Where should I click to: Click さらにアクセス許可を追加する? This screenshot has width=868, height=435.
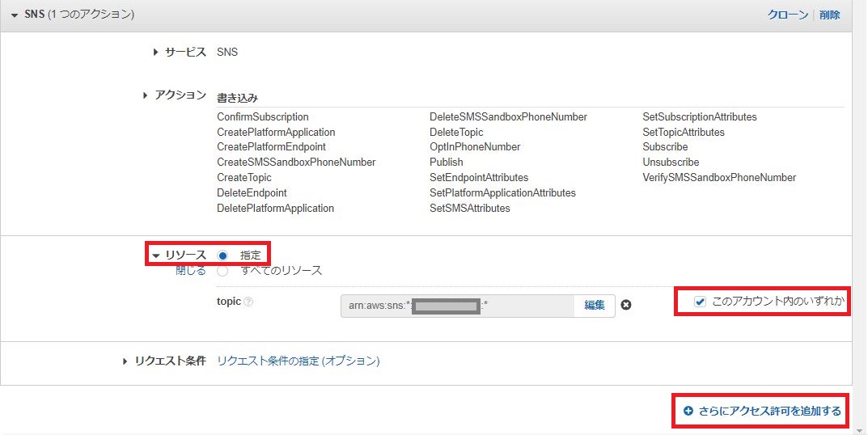(762, 412)
